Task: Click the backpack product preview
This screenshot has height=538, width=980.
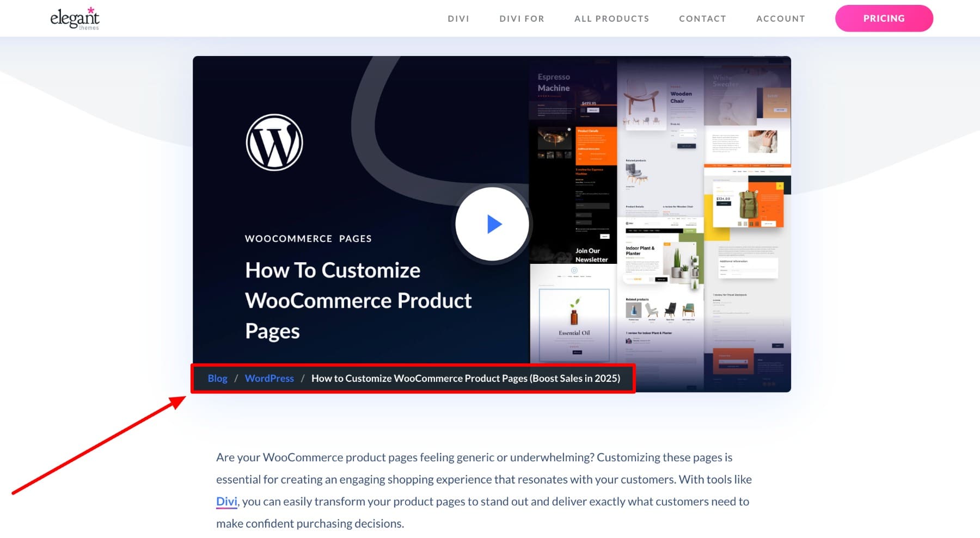Action: [x=748, y=204]
